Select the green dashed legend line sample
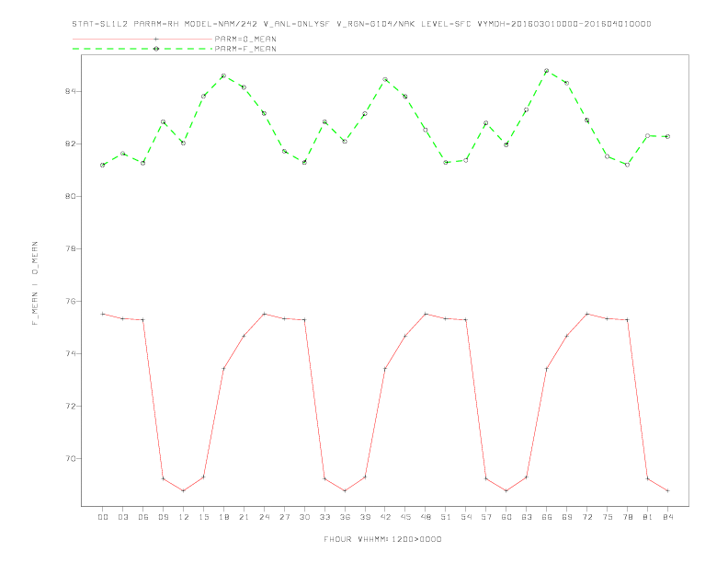This screenshot has width=728, height=563. (142, 49)
